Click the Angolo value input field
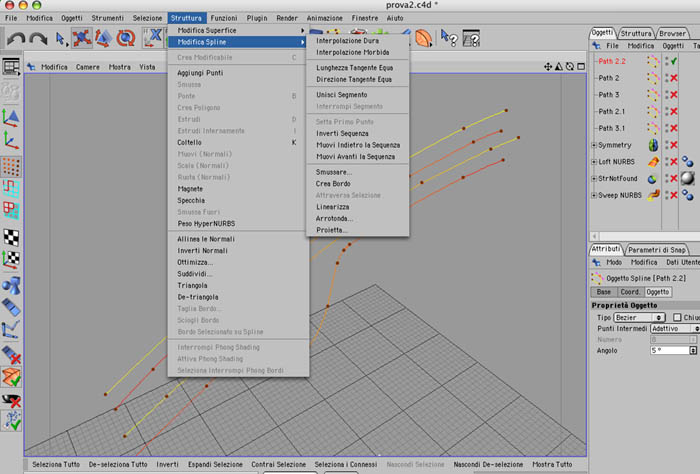Screen dimensions: 700x474 (670, 351)
